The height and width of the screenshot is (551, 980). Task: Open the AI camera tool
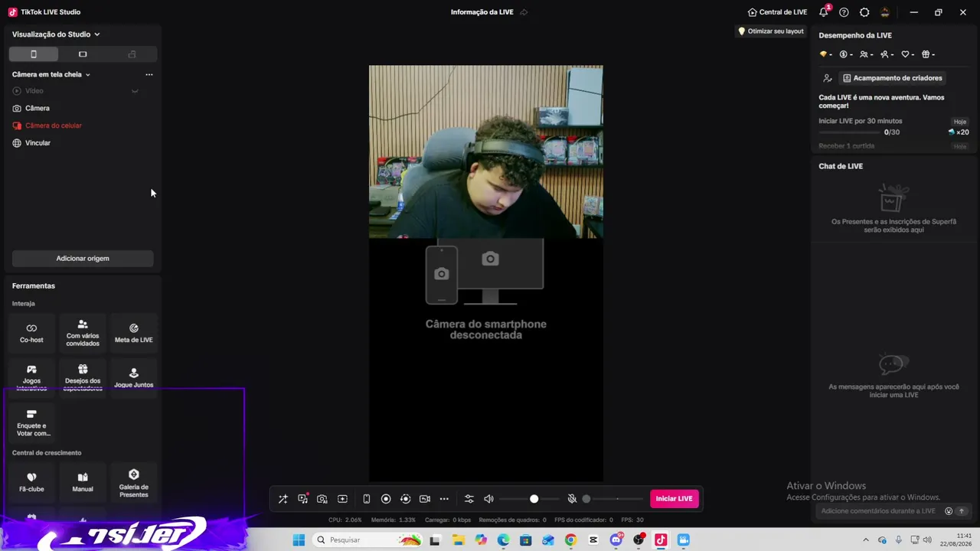coord(322,499)
